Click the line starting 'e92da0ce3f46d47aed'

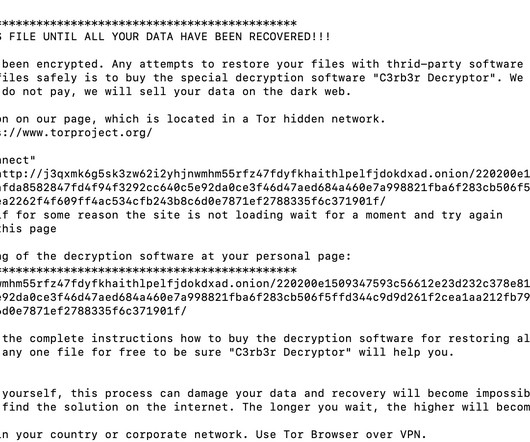(x=265, y=297)
